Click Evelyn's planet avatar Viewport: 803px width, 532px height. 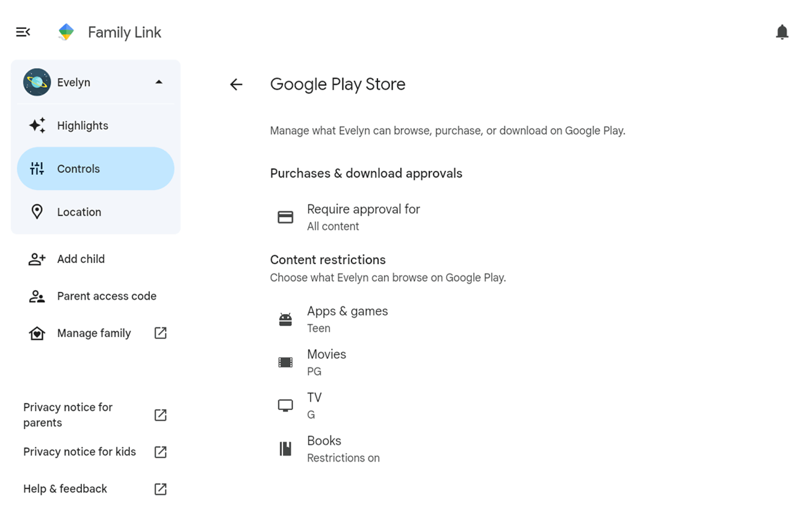[37, 82]
